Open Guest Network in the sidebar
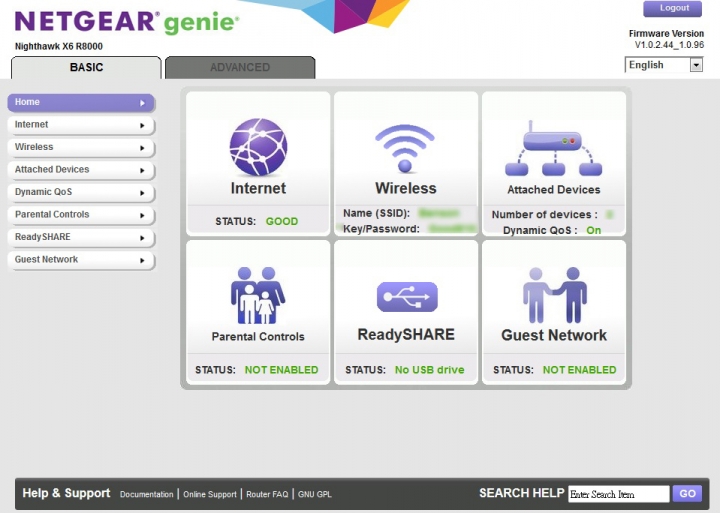This screenshot has height=513, width=720. [81, 260]
